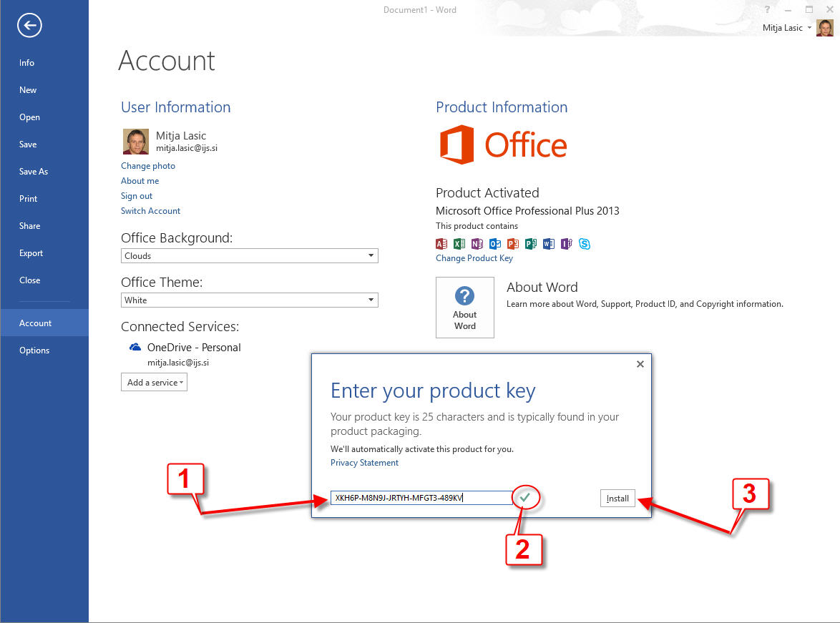
Task: Open the Options item in the sidebar
Action: pos(34,350)
